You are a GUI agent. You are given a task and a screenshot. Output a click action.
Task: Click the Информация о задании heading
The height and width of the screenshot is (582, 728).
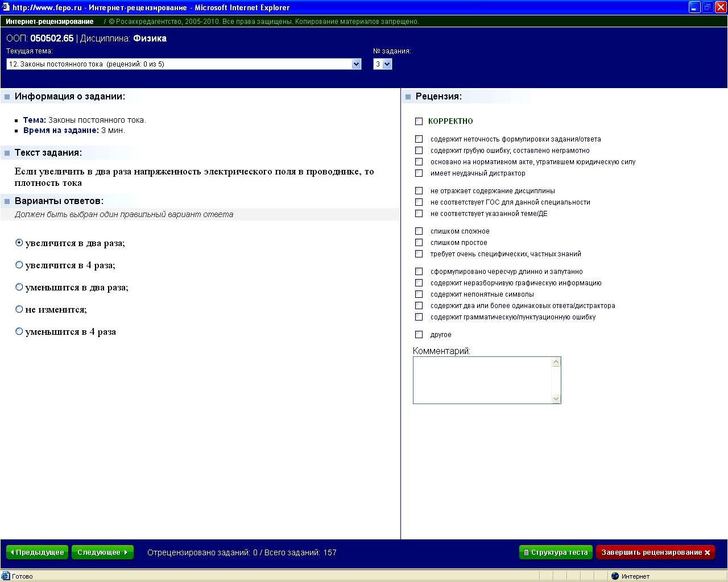(x=70, y=97)
